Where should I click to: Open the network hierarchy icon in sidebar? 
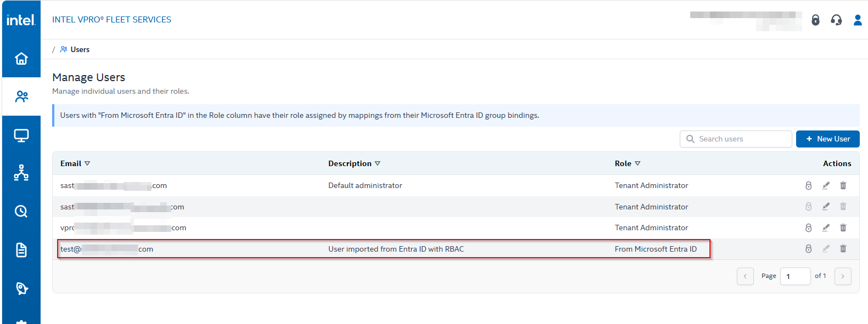(x=21, y=173)
